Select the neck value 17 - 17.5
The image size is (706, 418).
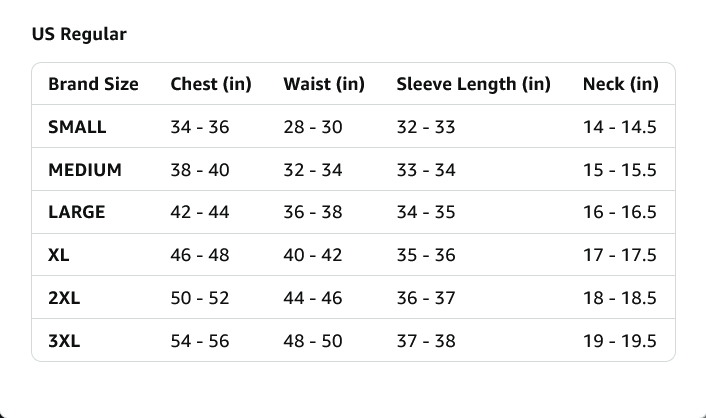tap(620, 255)
